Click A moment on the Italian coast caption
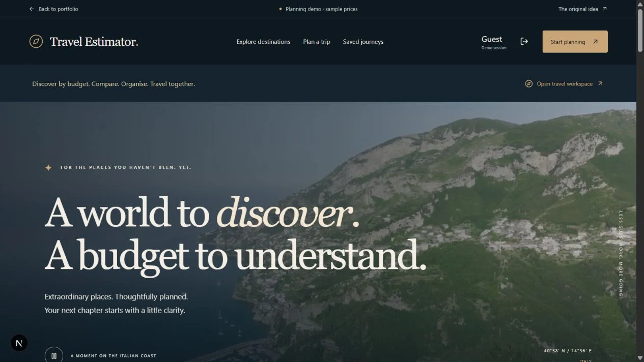This screenshot has height=362, width=644. tap(114, 355)
